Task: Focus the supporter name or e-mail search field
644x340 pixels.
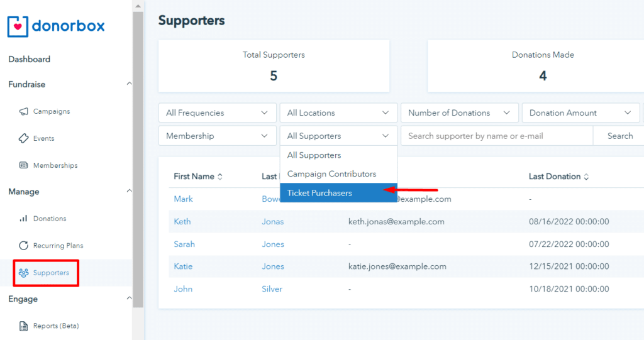Action: point(496,136)
